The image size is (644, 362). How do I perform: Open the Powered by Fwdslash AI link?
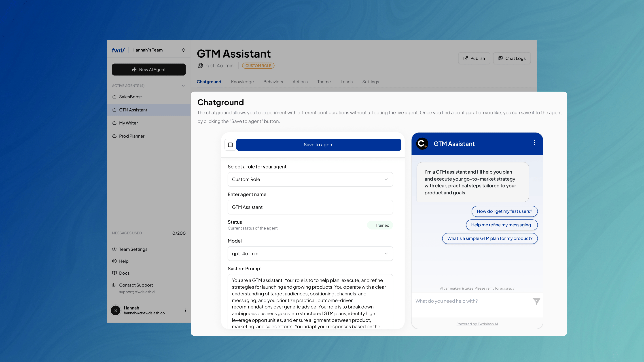click(x=477, y=324)
